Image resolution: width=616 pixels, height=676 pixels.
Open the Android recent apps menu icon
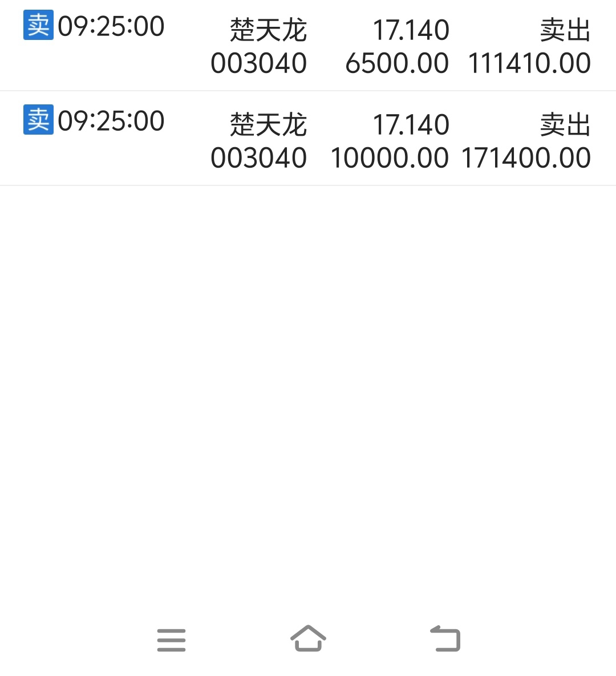pos(171,640)
